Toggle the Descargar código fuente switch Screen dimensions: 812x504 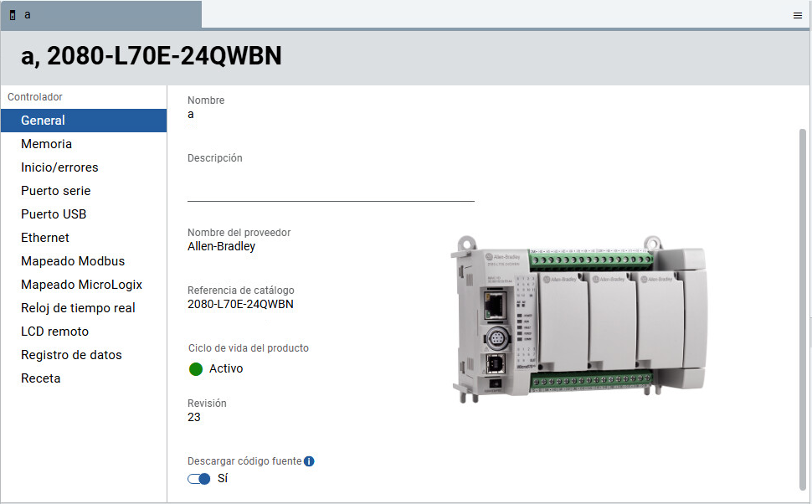click(x=199, y=479)
